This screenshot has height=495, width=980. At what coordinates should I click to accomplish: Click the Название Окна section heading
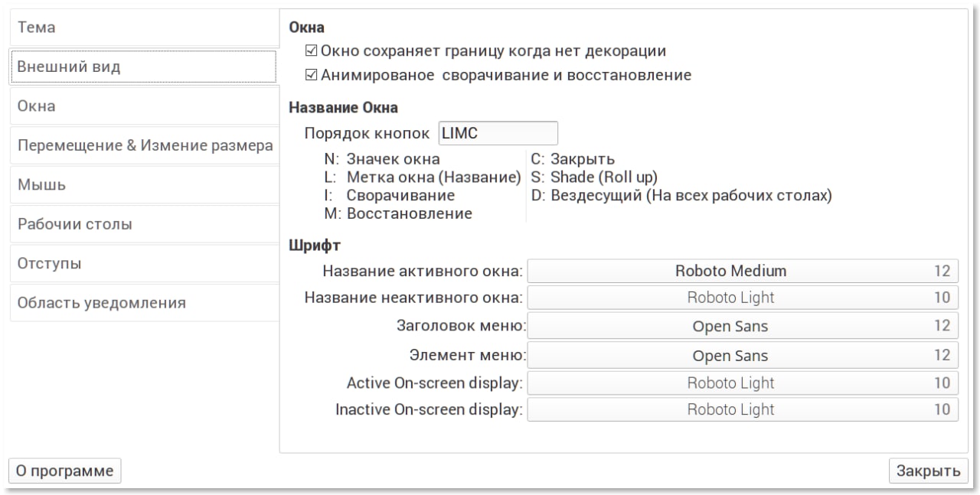click(343, 108)
